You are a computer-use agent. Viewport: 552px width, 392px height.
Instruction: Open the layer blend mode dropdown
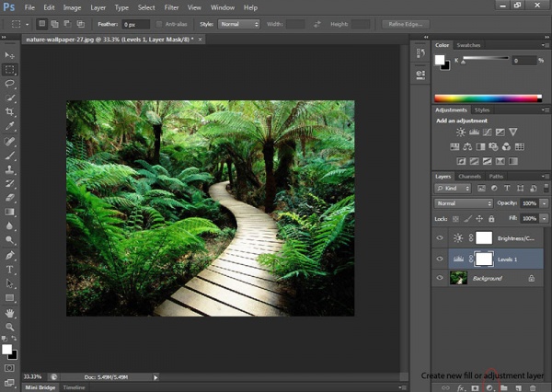(x=464, y=202)
